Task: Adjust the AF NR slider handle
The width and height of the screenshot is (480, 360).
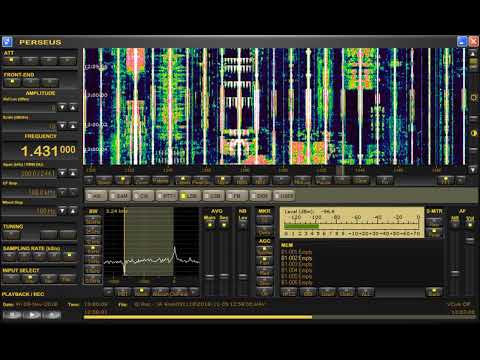Action: coord(455,273)
